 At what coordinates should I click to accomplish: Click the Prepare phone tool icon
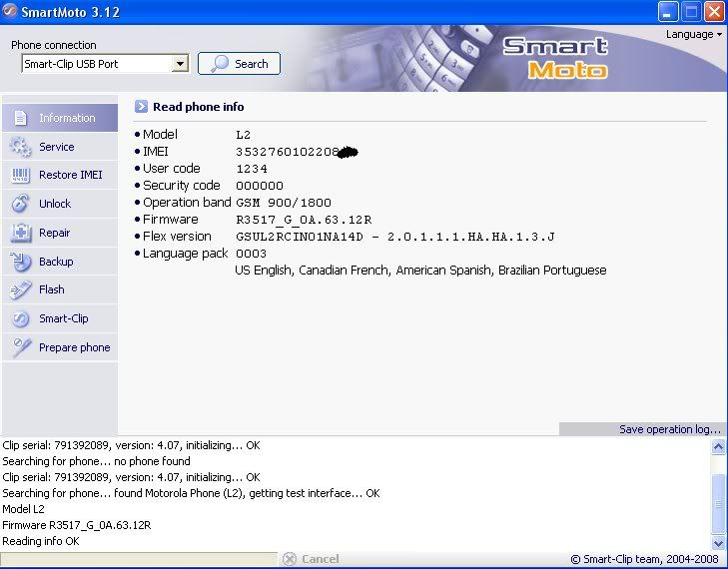[x=21, y=347]
